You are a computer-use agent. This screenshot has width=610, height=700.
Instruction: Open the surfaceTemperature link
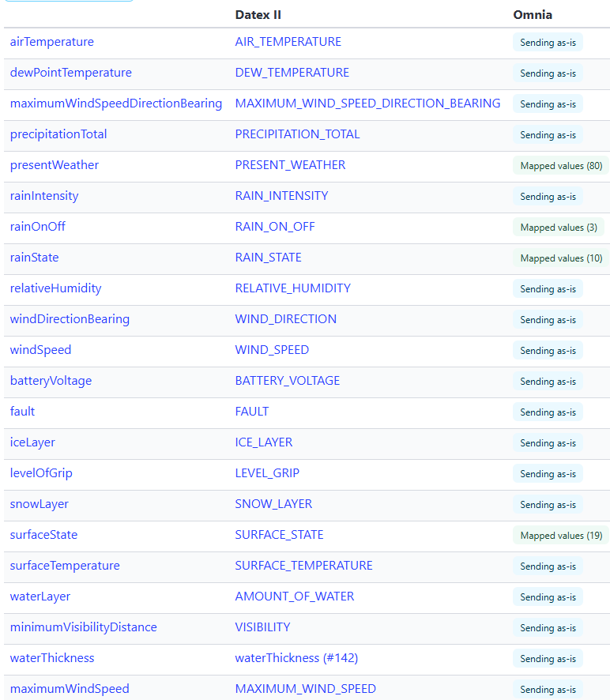[x=65, y=566]
